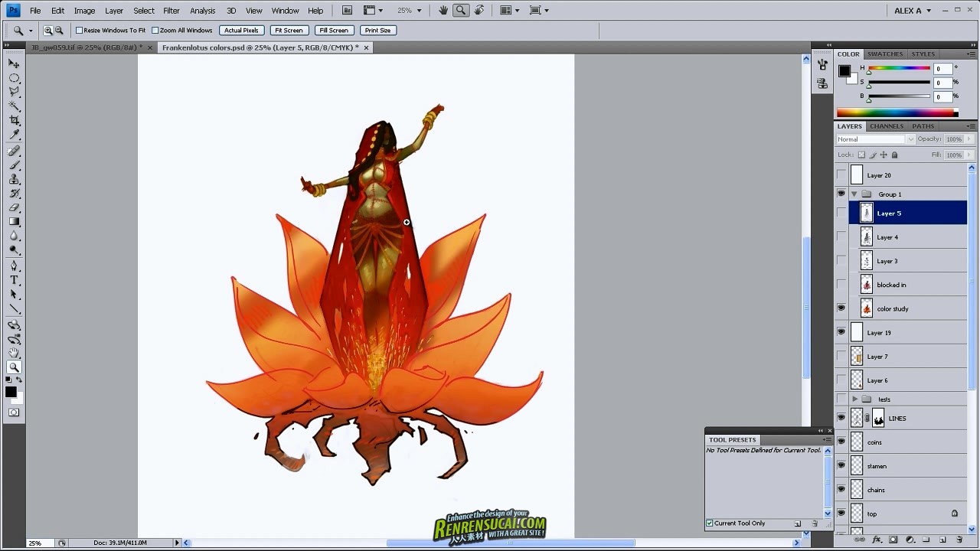980x551 pixels.
Task: Select the Path Selection tool
Action: (x=14, y=295)
